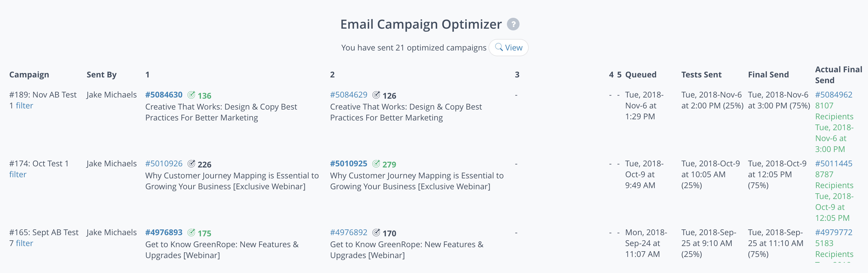The width and height of the screenshot is (868, 273).
Task: Open filter link for Sept AB Test 7
Action: pos(24,243)
